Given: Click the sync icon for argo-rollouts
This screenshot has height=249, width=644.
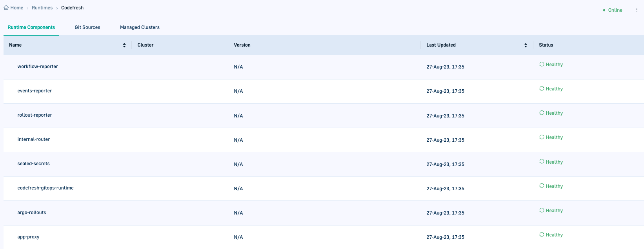Looking at the screenshot, I should coord(542,210).
